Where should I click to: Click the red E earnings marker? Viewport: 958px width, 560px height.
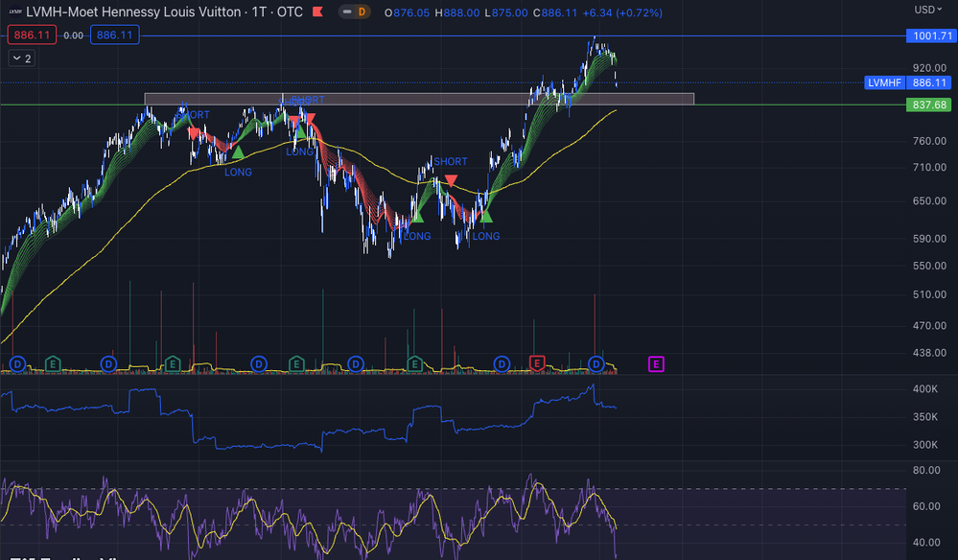click(536, 364)
